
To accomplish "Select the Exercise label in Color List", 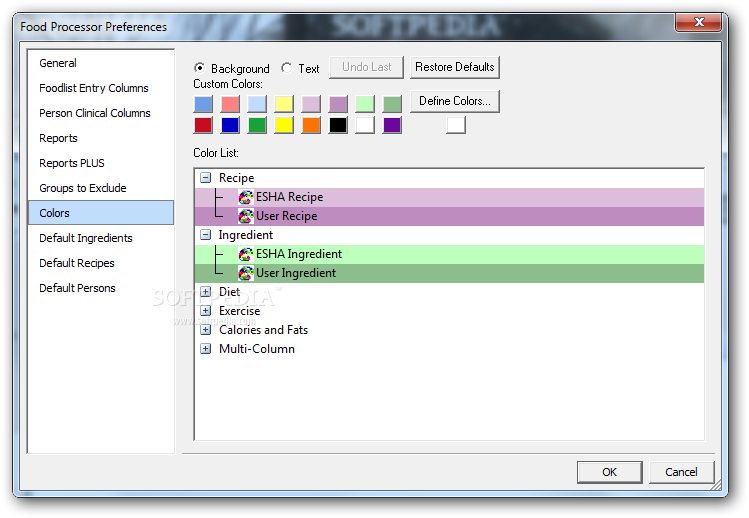I will 239,311.
